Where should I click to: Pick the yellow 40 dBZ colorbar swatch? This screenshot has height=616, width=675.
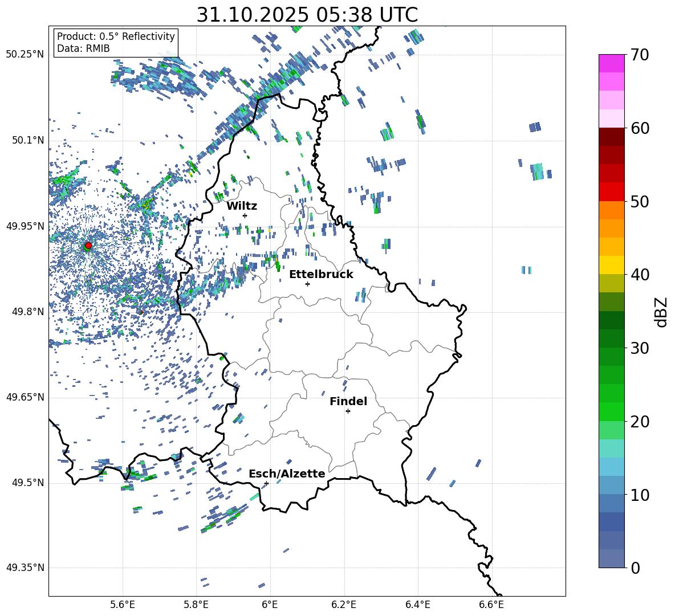click(612, 265)
